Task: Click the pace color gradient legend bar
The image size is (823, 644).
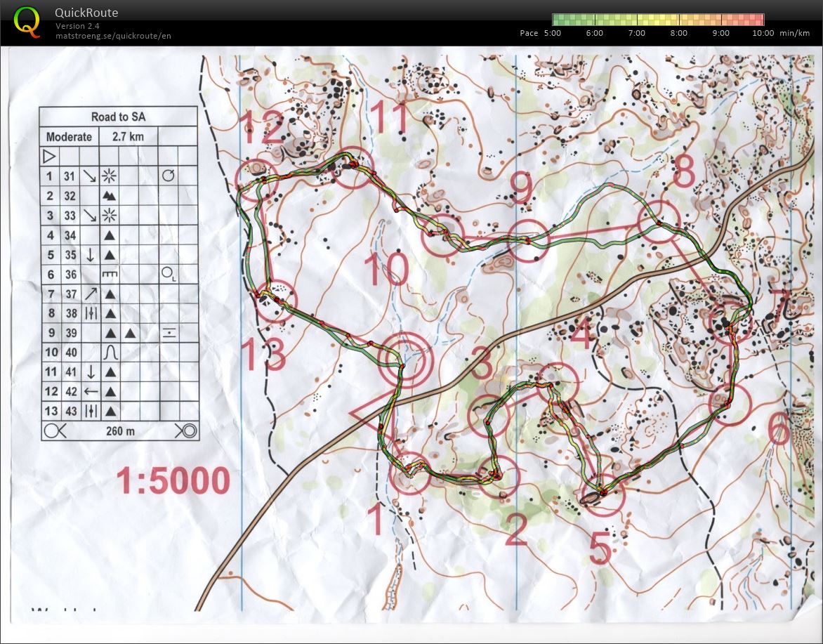Action: (657, 19)
